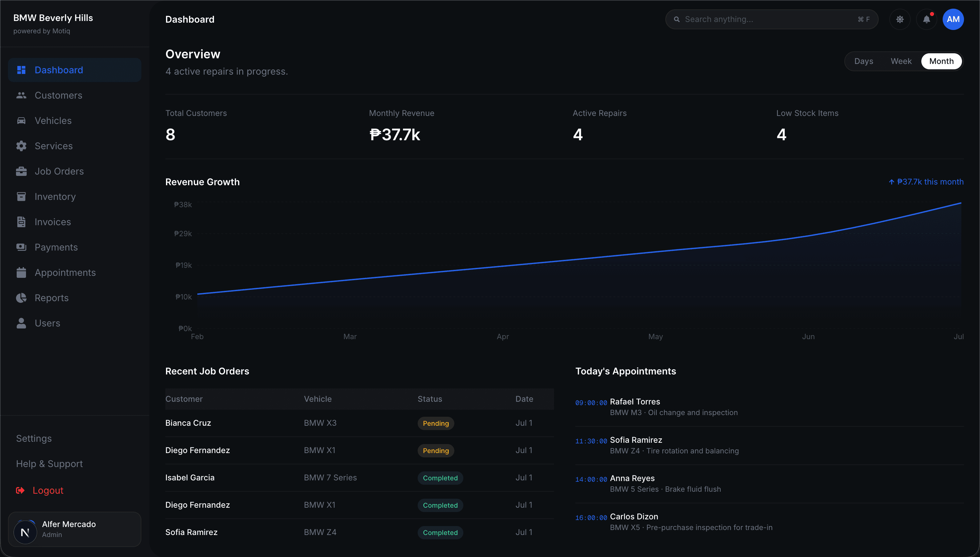Click the Payments cash icon

[21, 247]
